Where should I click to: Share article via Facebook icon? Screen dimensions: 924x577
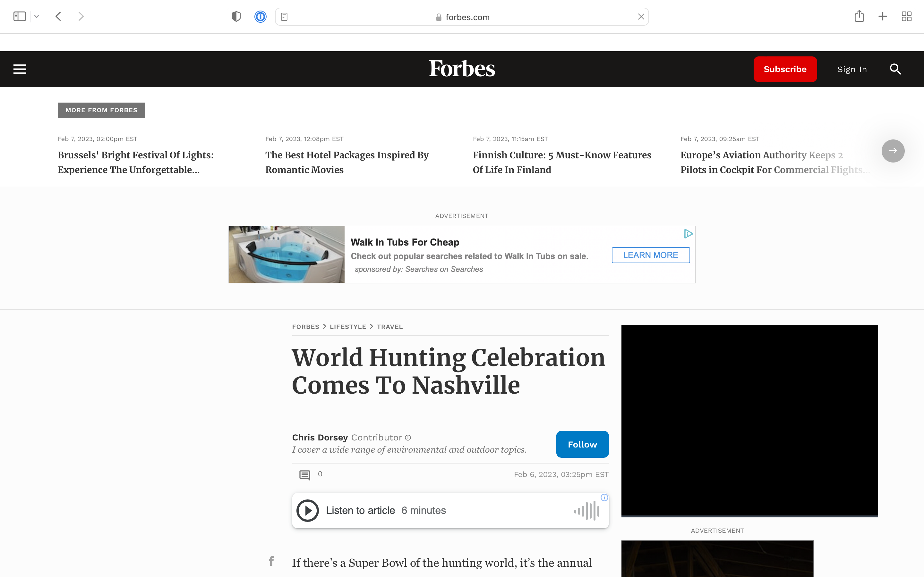271,561
